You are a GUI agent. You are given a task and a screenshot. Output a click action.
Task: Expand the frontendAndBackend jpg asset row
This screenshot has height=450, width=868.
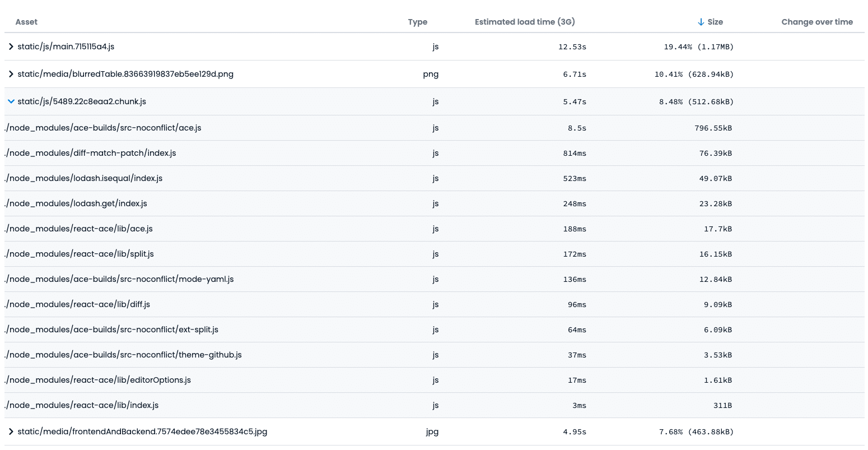click(11, 432)
